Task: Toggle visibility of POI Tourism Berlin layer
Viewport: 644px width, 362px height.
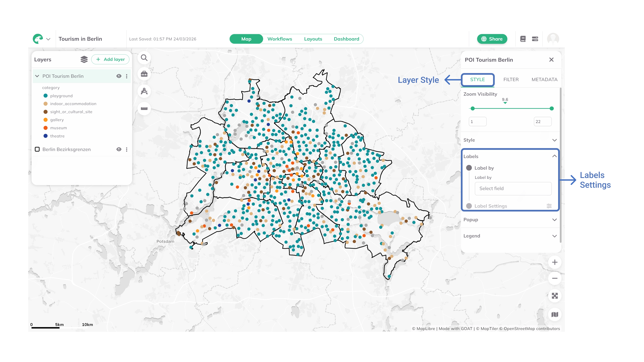Action: (x=119, y=76)
